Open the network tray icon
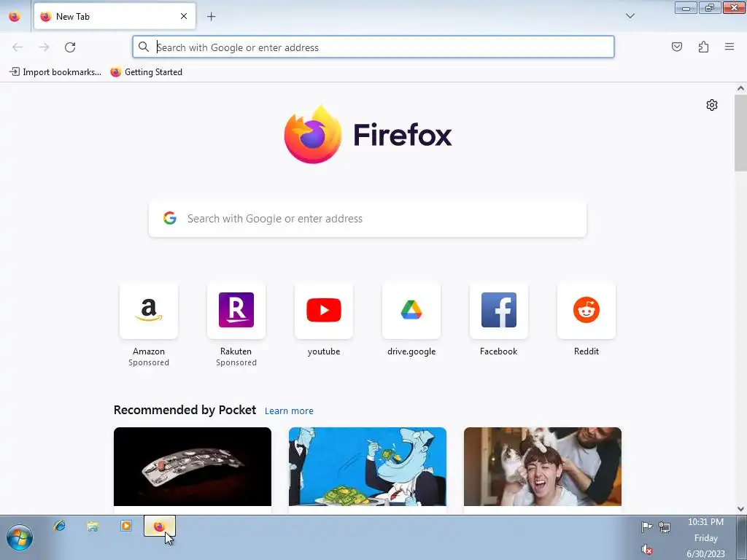The image size is (747, 560). (665, 526)
